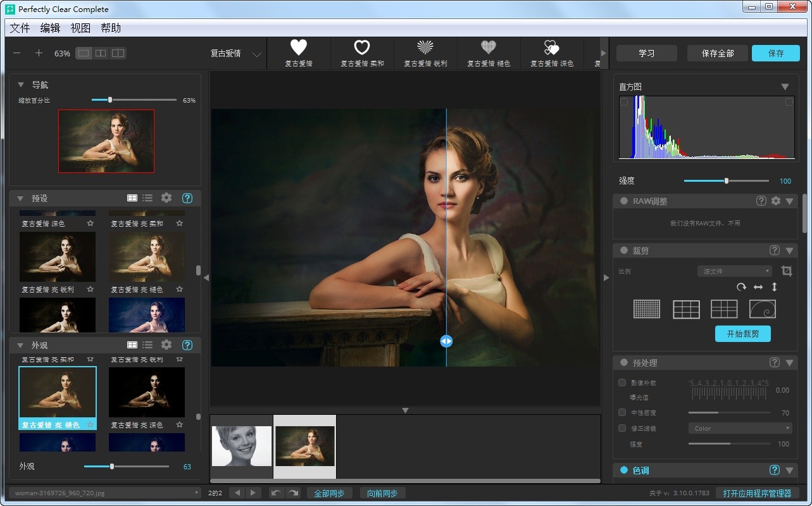Click the crop tool icon
Screen dimensions: 812x506
coord(787,271)
